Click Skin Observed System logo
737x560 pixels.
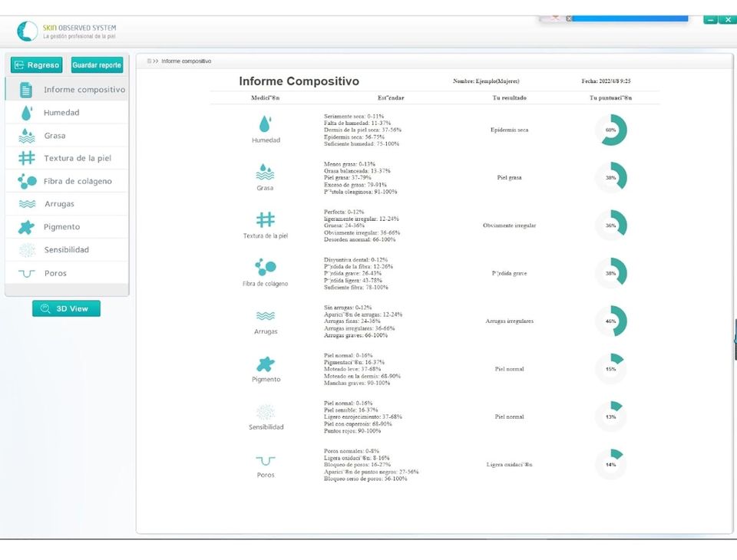click(x=28, y=31)
